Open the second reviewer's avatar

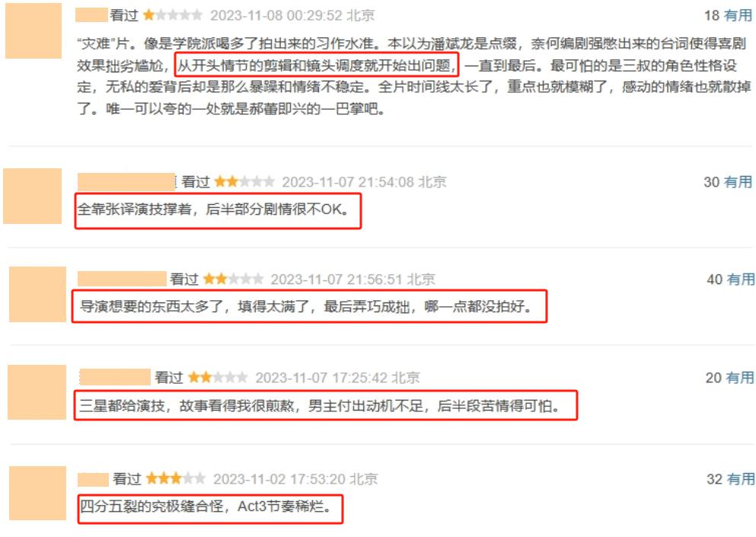tap(32, 196)
